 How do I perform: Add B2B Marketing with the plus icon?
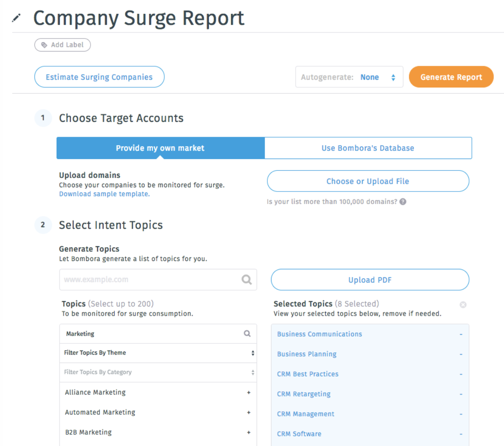click(x=248, y=432)
